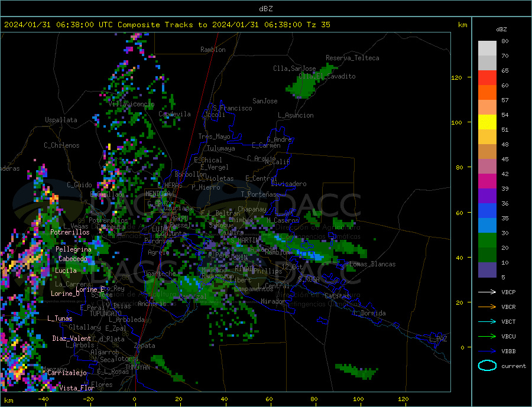Click the 'TUPUNGATO' map label
The height and width of the screenshot is (407, 532).
click(106, 314)
